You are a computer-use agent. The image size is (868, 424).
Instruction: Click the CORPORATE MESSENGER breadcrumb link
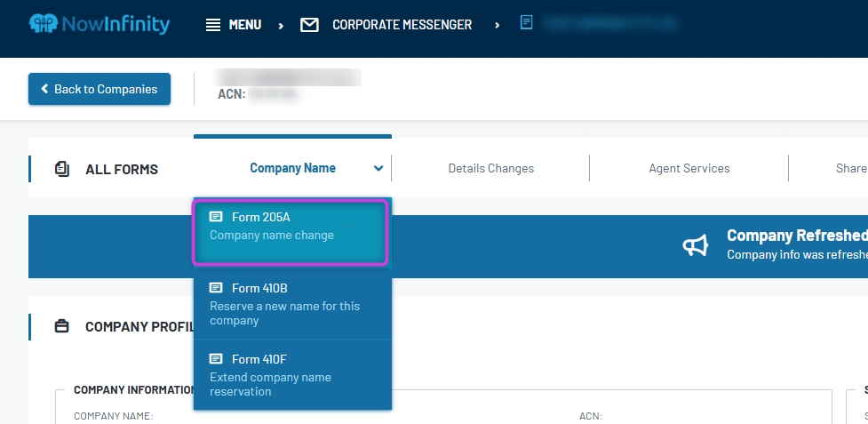coord(402,25)
